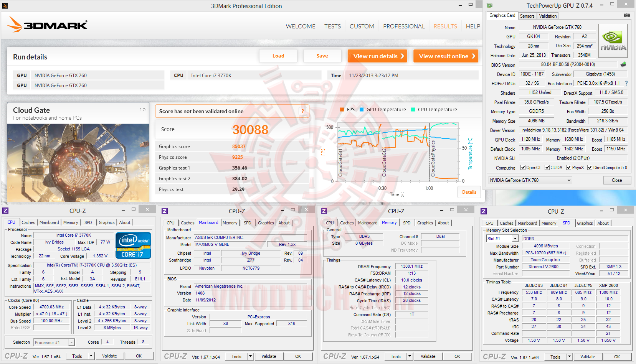Go to the WELCOME section in 3DMark
This screenshot has height=364, width=636.
click(x=301, y=26)
